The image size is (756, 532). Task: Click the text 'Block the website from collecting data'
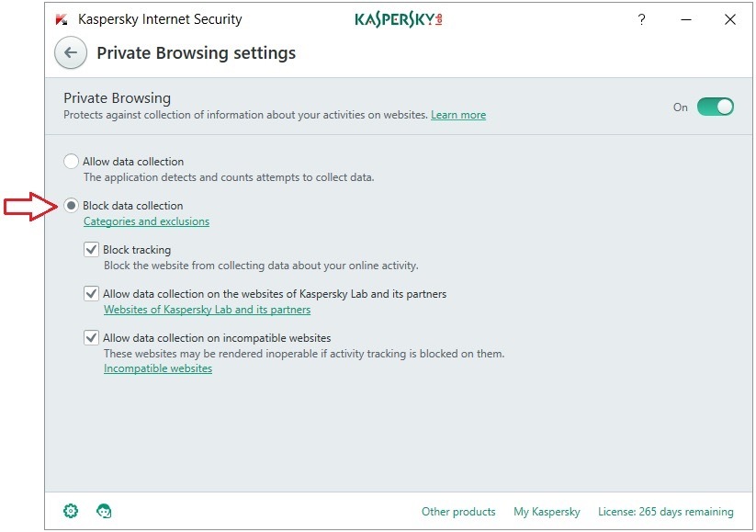[x=261, y=266]
